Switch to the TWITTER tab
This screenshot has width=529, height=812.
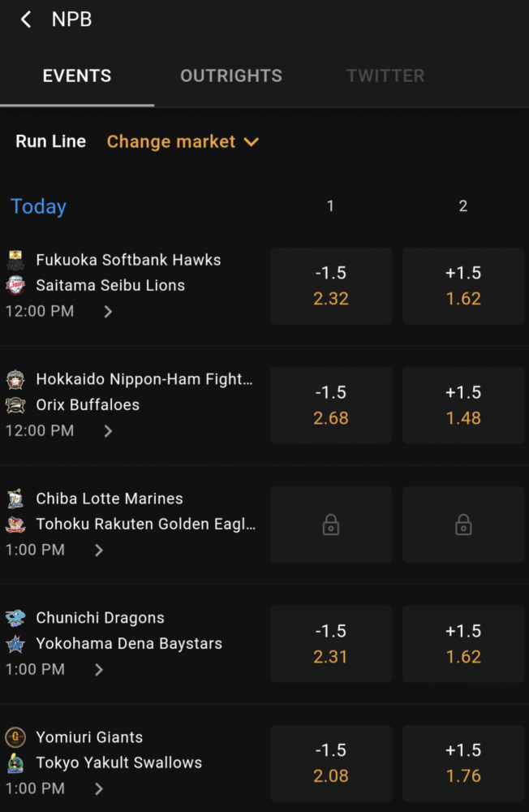pyautogui.click(x=385, y=76)
